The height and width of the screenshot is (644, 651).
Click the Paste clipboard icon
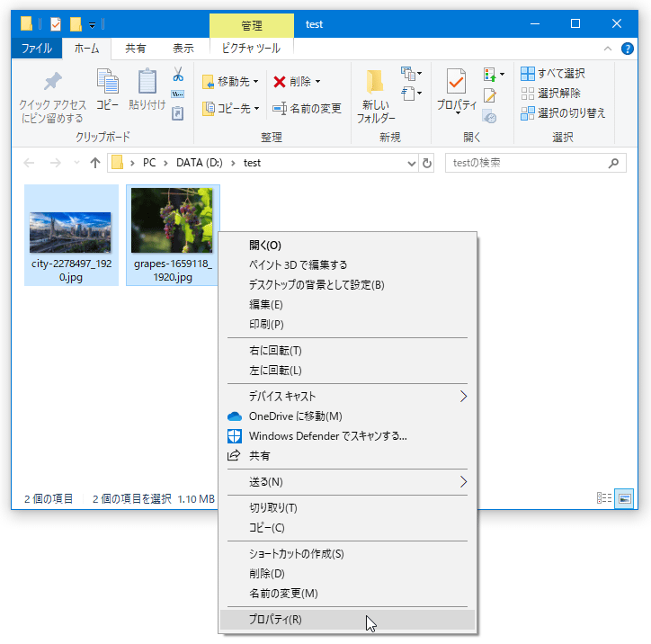pos(147,81)
